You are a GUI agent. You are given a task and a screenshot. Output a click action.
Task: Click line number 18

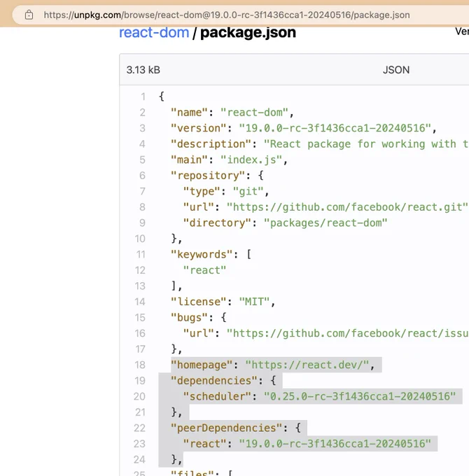[140, 365]
